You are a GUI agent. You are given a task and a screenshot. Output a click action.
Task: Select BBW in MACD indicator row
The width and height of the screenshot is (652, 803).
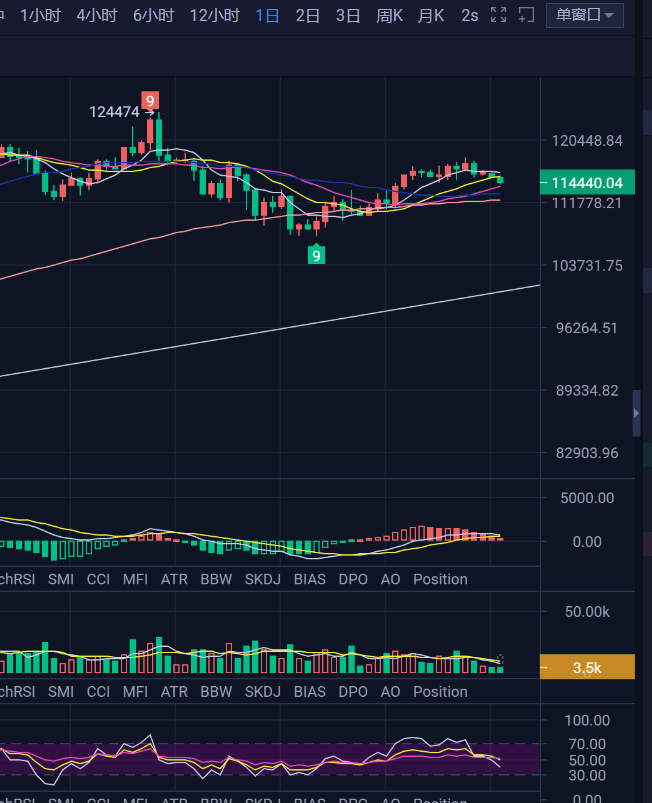coord(216,579)
